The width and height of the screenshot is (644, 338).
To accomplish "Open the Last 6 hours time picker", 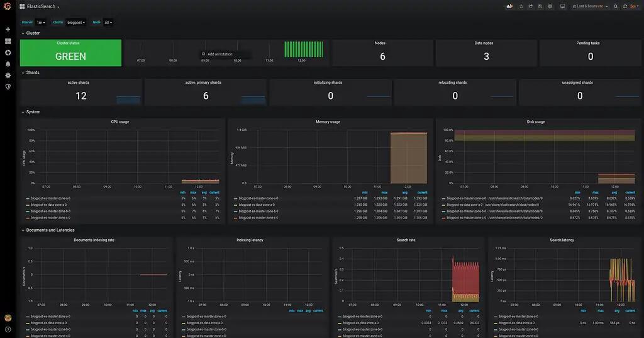I will 590,6.
